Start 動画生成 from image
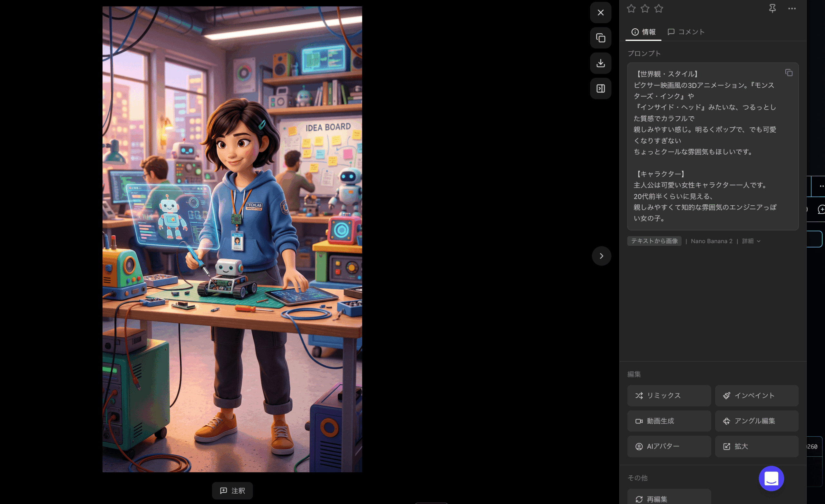This screenshot has height=504, width=825. (x=669, y=421)
